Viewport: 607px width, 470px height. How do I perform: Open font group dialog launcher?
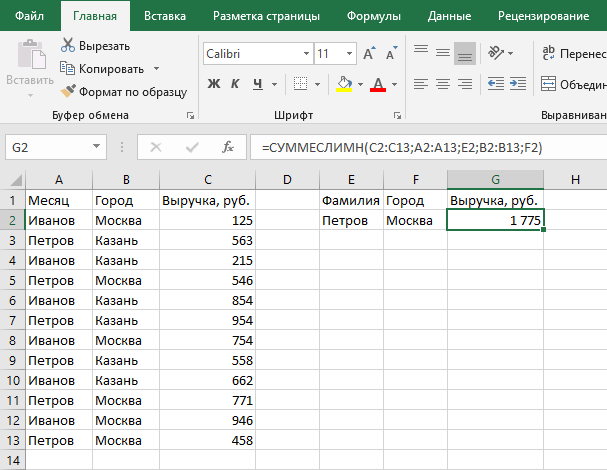(397, 115)
